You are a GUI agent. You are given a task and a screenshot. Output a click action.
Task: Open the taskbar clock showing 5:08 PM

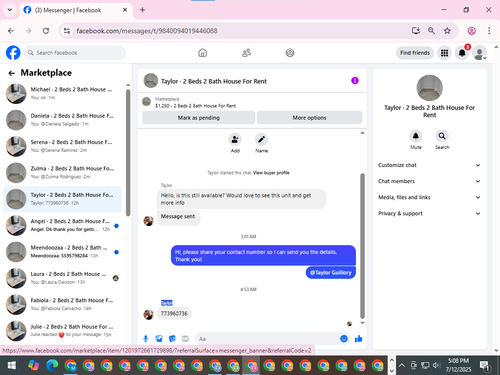coord(458,365)
